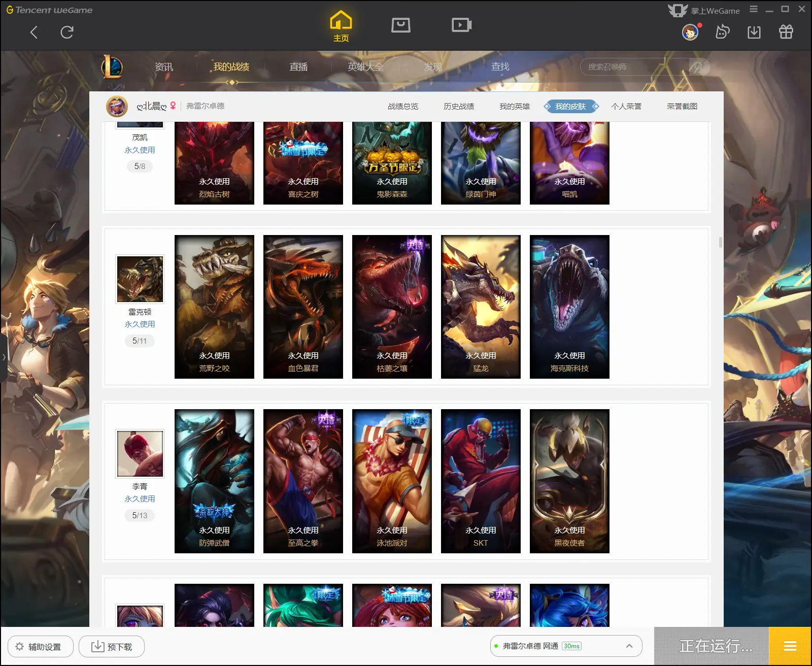The width and height of the screenshot is (812, 666).
Task: Open 个人荣誉 sub-tab
Action: click(x=626, y=106)
